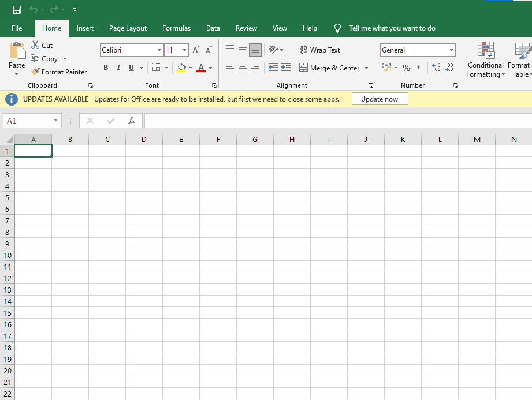Image resolution: width=532 pixels, height=400 pixels.
Task: Apply red Font Color
Action: point(201,68)
